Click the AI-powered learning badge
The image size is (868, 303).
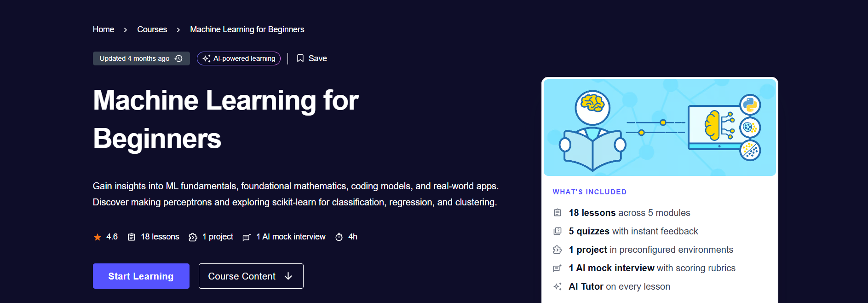(239, 58)
